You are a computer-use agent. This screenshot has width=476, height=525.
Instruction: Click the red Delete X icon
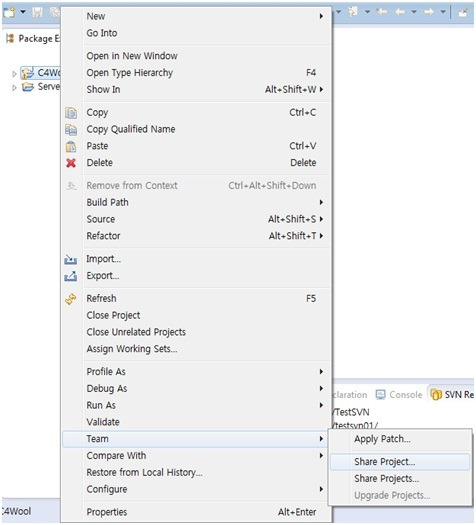[x=71, y=163]
